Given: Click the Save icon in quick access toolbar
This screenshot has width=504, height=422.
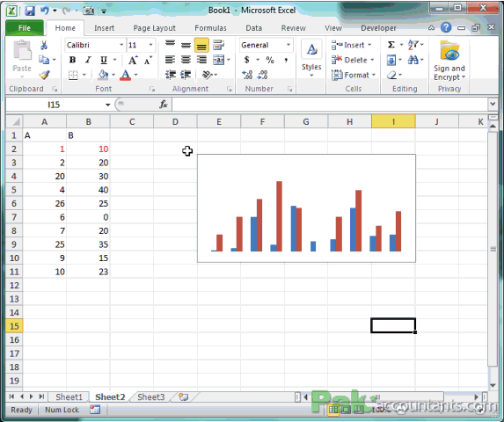Looking at the screenshot, I should (30, 11).
